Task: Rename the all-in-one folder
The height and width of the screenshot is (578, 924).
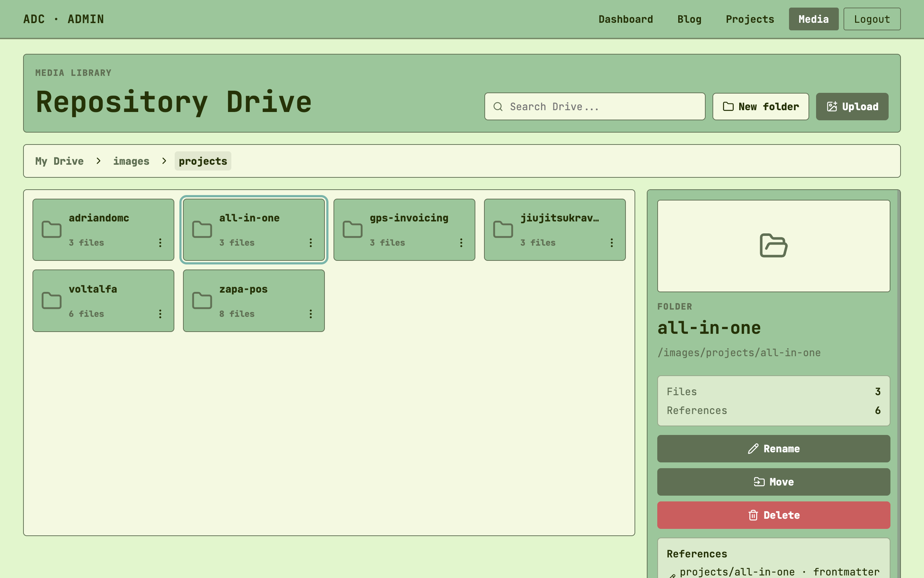Action: [x=773, y=448]
